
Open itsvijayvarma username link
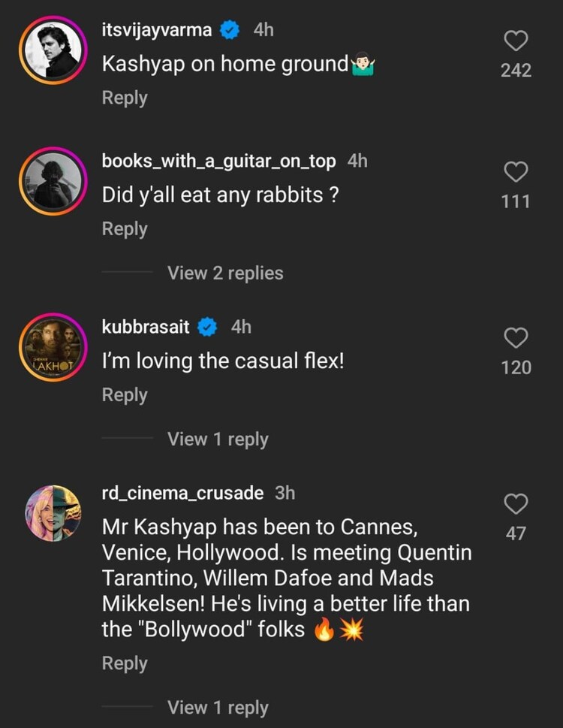coord(157,30)
